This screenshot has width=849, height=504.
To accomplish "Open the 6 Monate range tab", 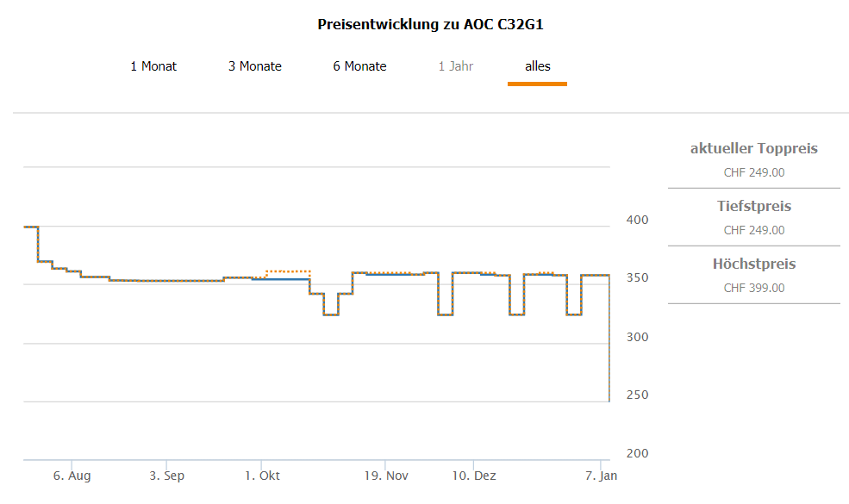I will 359,66.
